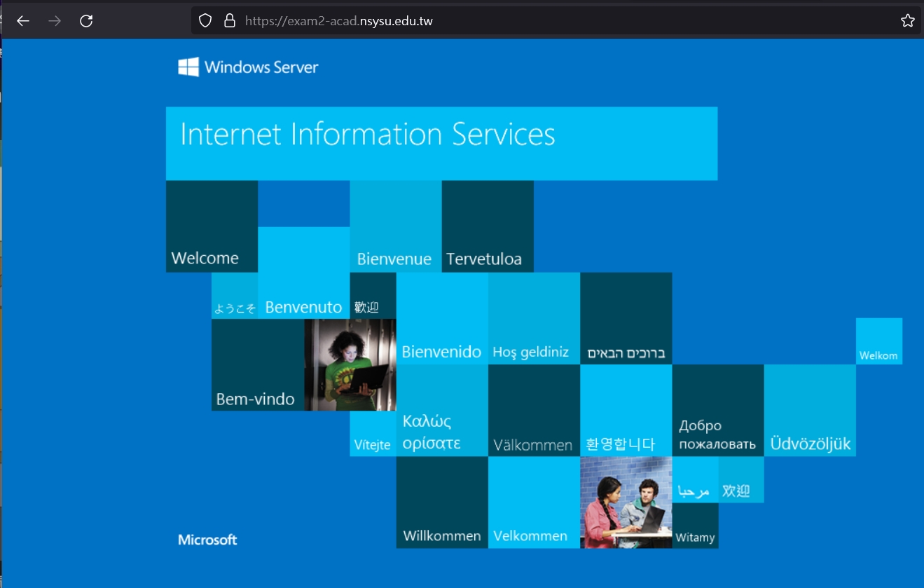Screen dimensions: 924x588
Task: Click the browser back arrow
Action: (23, 21)
